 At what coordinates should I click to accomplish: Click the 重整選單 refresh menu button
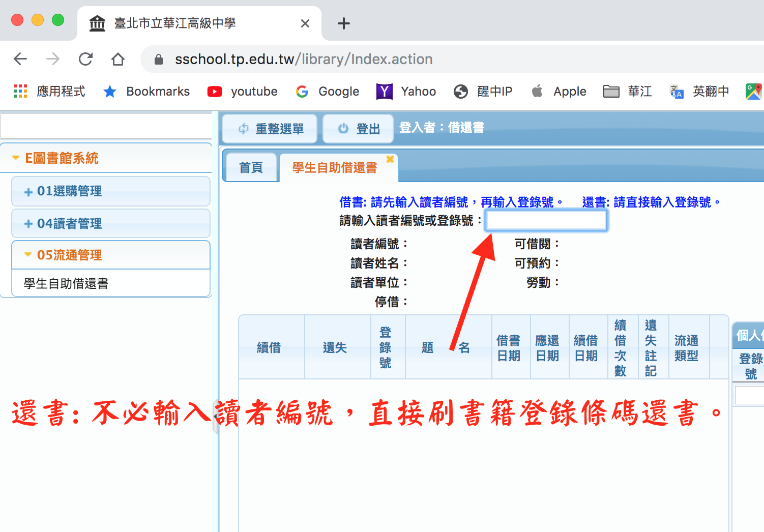click(270, 129)
